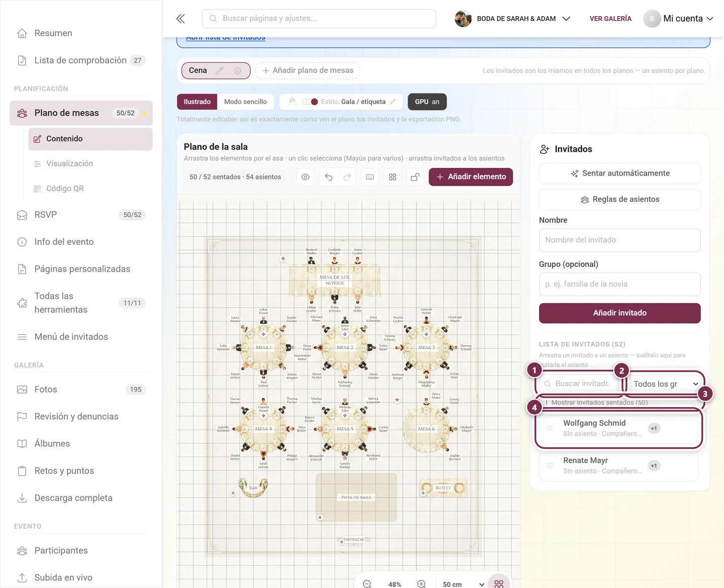The image size is (724, 588).
Task: Toggle preview eye icon in plan toolbar
Action: pos(306,177)
